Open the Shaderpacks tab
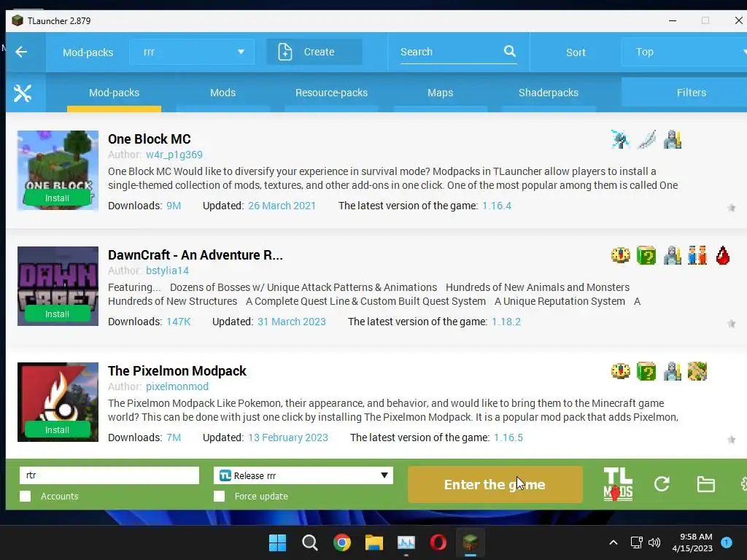The image size is (747, 560). point(549,93)
